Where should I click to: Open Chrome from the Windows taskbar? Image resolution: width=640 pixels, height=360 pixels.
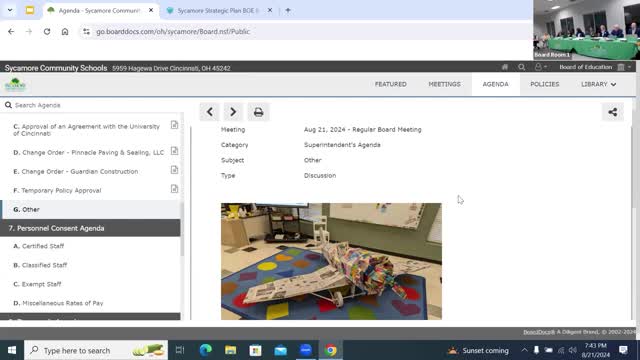coord(331,350)
